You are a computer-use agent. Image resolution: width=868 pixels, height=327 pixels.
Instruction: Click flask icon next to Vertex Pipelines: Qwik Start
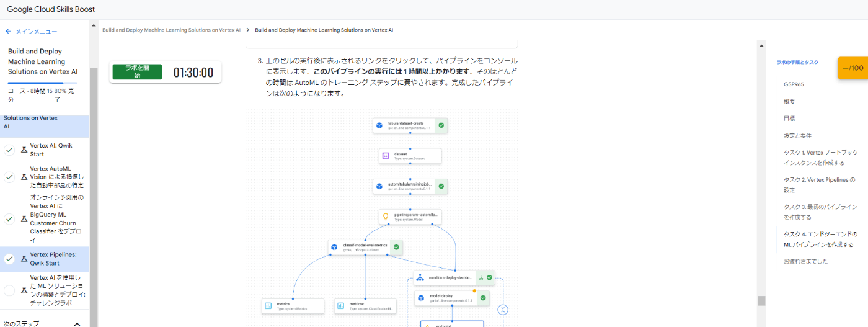[x=24, y=259]
